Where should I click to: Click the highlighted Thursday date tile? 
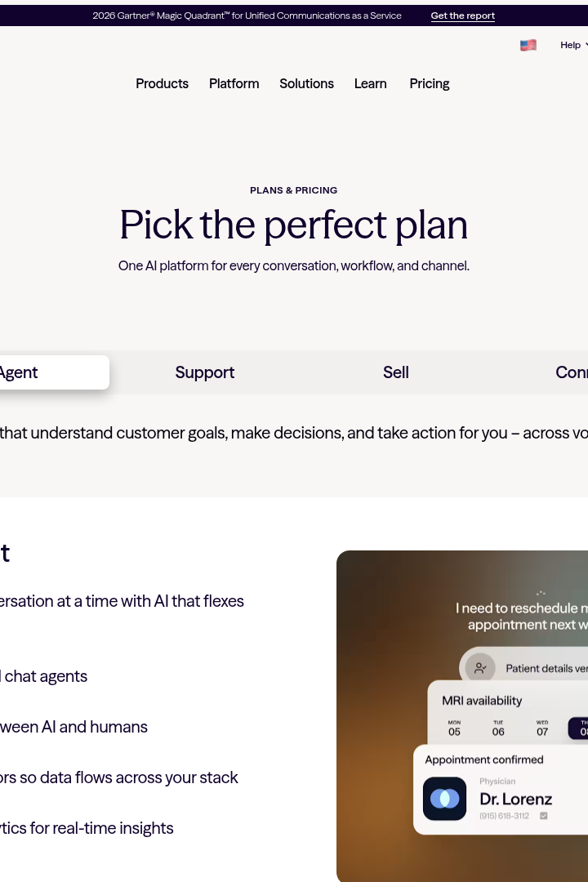click(x=578, y=728)
